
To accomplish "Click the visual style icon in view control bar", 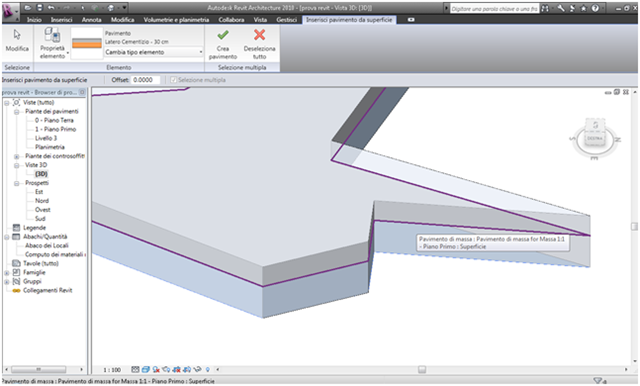I will pyautogui.click(x=146, y=370).
